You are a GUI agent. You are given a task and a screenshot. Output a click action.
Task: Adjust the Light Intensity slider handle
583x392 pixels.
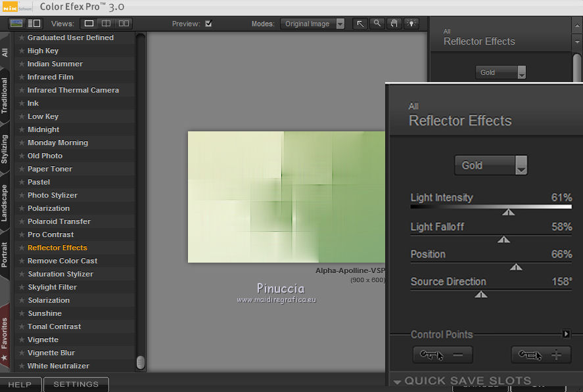[x=508, y=212]
